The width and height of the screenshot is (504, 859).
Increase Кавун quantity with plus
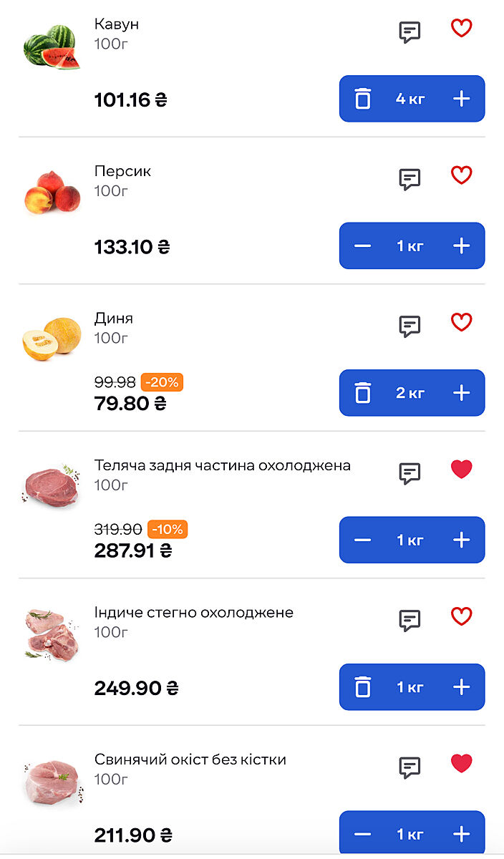tap(462, 99)
